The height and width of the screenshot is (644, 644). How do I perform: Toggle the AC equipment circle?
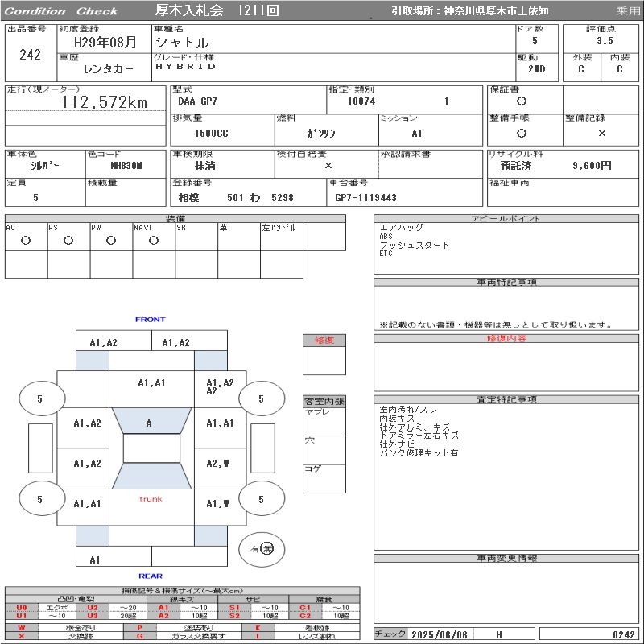tap(26, 240)
